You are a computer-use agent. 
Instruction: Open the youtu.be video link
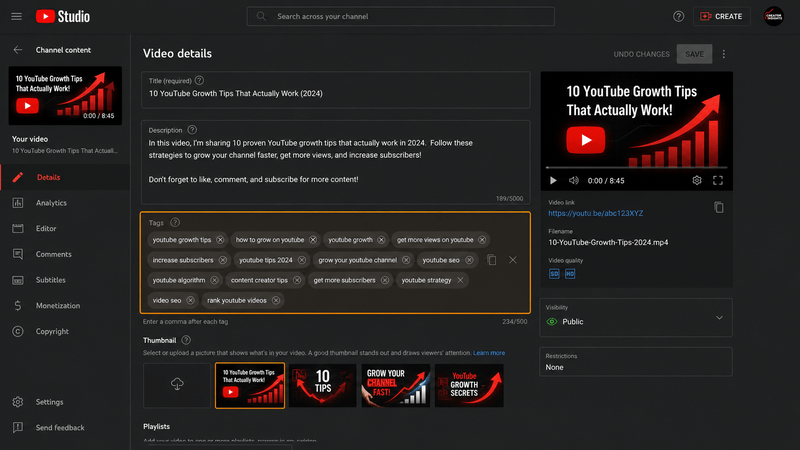tap(595, 213)
